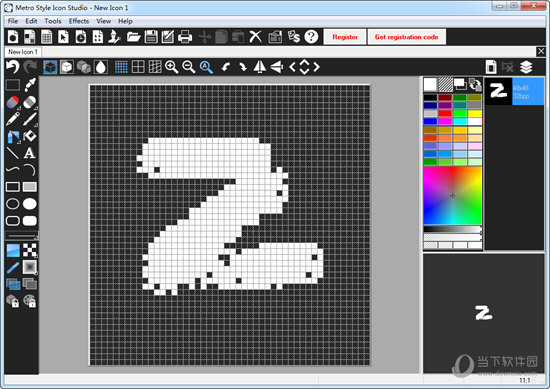Save icon using the floppy disk
The width and height of the screenshot is (550, 389).
coord(151,36)
